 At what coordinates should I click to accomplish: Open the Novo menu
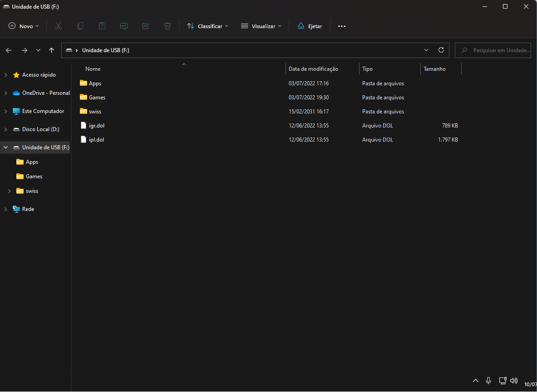24,26
